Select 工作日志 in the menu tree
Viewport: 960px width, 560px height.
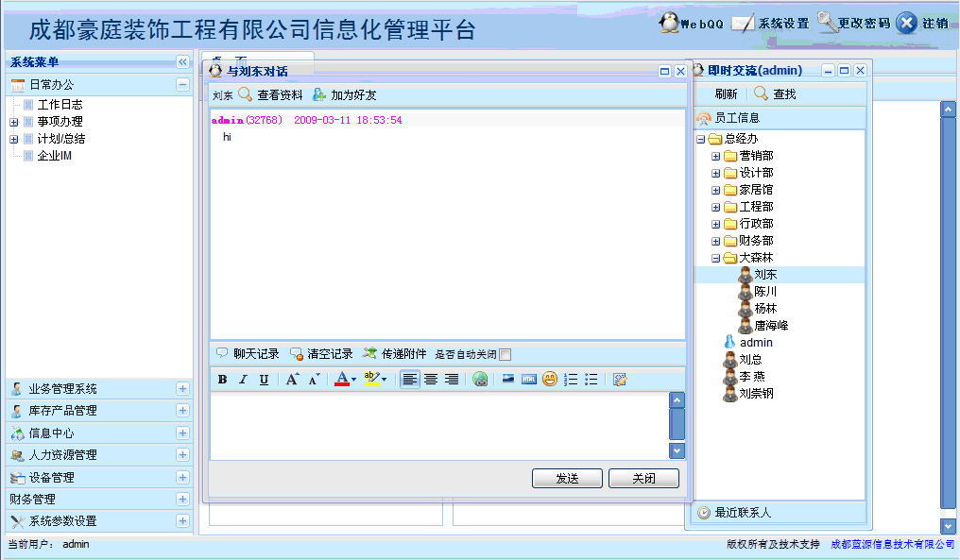pos(60,105)
